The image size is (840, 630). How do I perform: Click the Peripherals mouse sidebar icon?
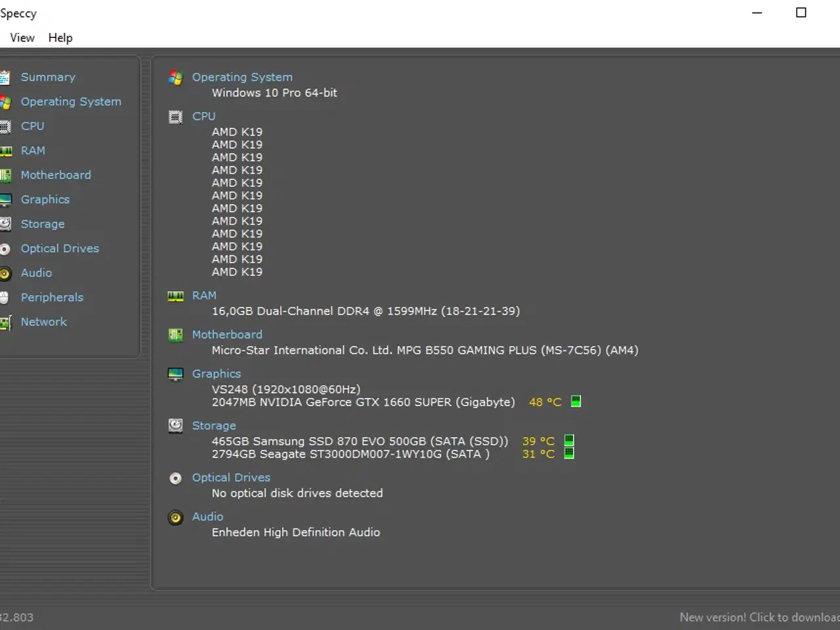point(4,298)
